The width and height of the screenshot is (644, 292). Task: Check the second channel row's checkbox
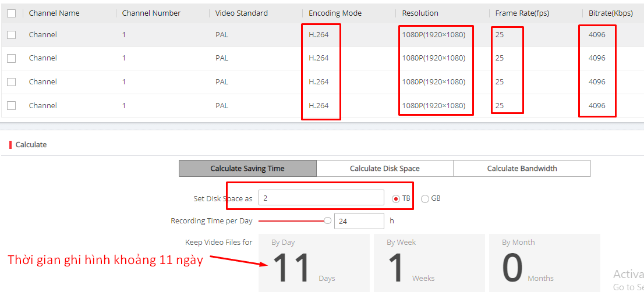click(12, 58)
